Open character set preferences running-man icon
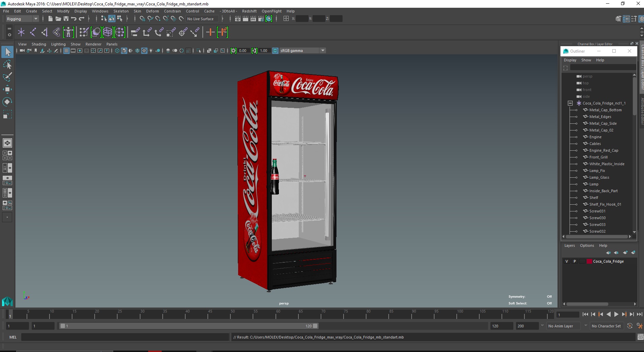 coord(639,326)
